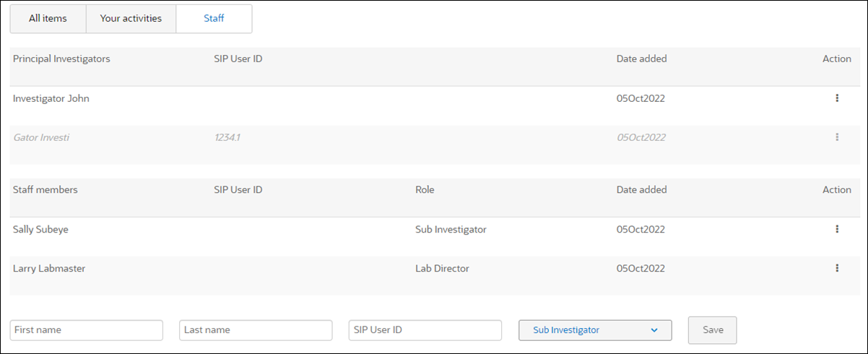868x354 pixels.
Task: Click Sub Investigator role in Sally's row
Action: tap(451, 229)
